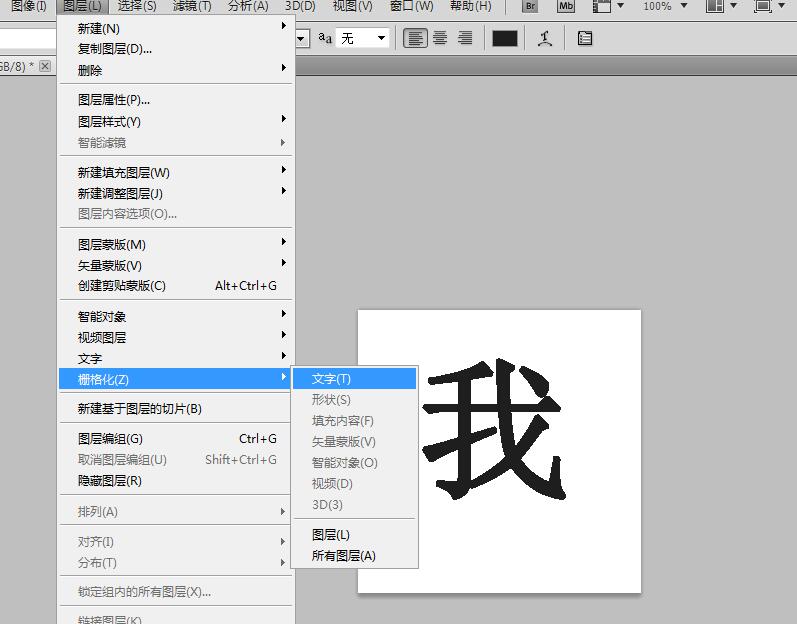Screen dimensions: 797x624
Task: Open the 图像(I) menu
Action: [x=28, y=6]
